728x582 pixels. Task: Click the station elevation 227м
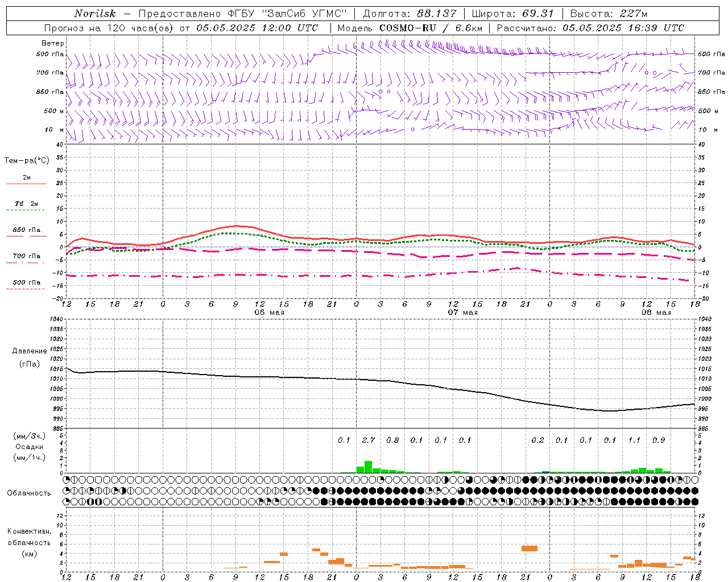tap(630, 14)
